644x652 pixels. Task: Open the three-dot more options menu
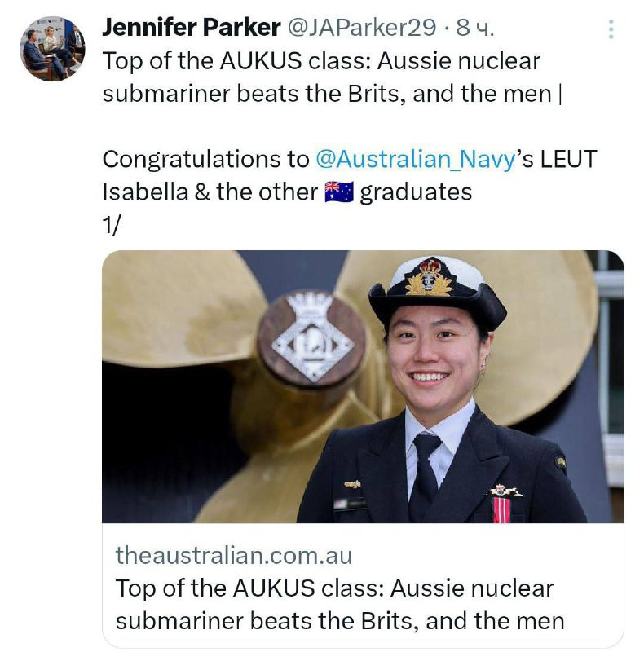(611, 29)
